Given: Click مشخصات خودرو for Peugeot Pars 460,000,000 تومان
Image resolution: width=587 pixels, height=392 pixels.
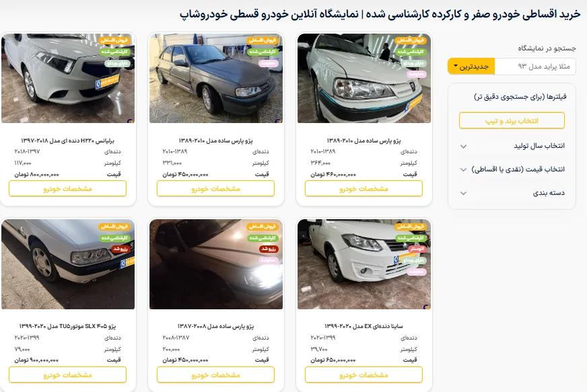Looking at the screenshot, I should click(364, 188).
